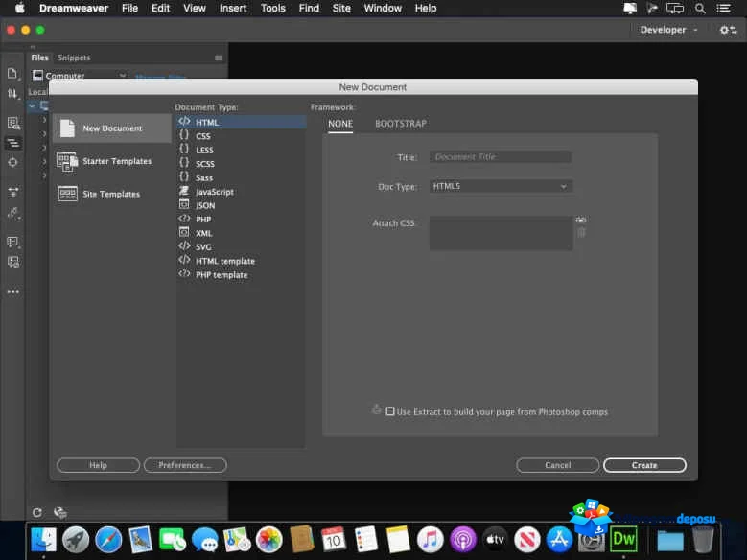747x560 pixels.
Task: Cancel the New Document dialog
Action: pos(557,465)
